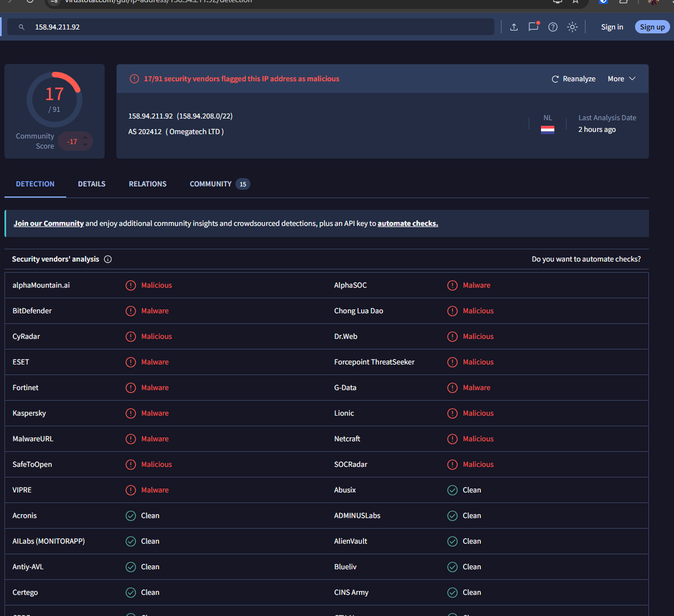Vote community score down arrow
Screen dimensions: 674x616
[x=85, y=145]
